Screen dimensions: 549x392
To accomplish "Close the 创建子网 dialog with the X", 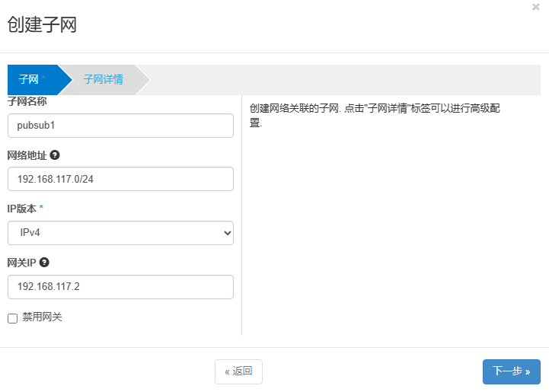I will coord(536,7).
